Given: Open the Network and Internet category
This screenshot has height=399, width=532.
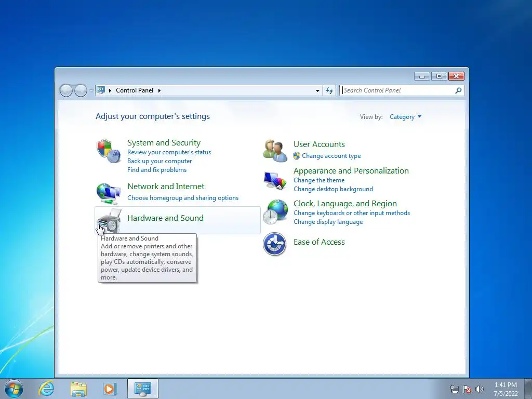Looking at the screenshot, I should point(166,187).
